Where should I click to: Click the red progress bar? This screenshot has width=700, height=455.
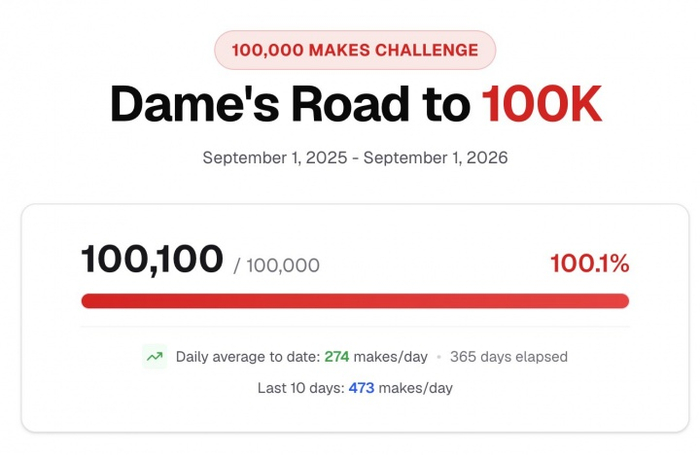[355, 301]
